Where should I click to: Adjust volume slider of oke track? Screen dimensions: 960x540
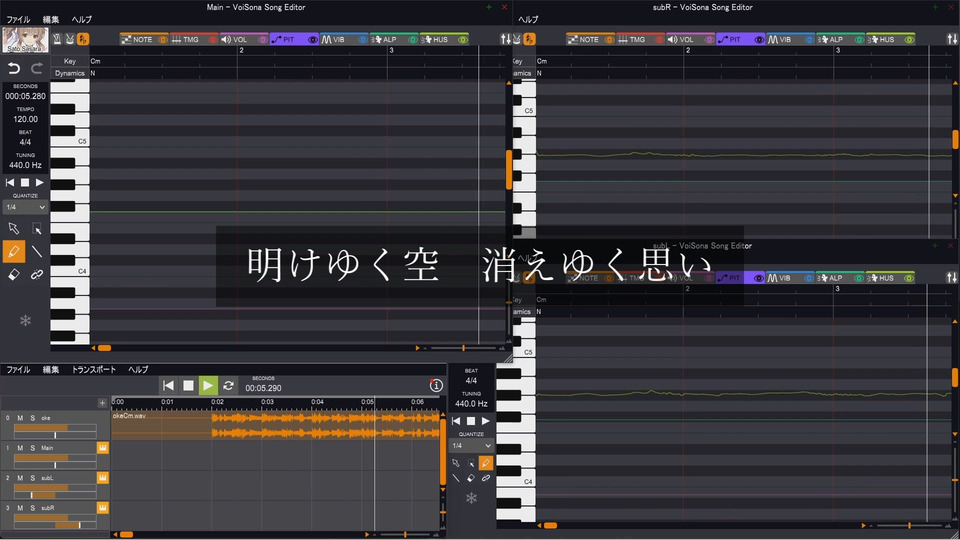pyautogui.click(x=55, y=427)
